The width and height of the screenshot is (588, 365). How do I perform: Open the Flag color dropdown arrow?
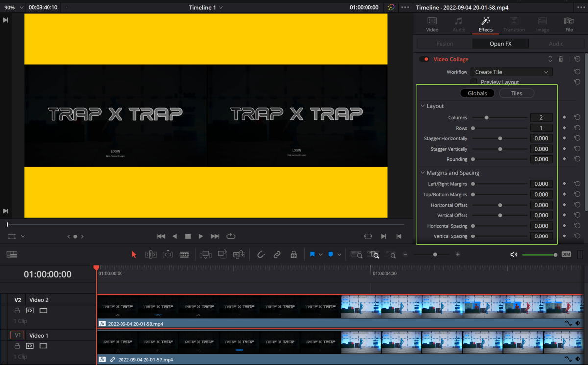tap(321, 255)
